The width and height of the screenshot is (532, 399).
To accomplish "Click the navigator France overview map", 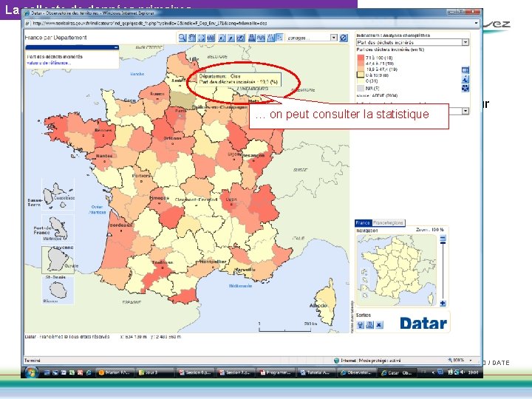I will (x=397, y=270).
